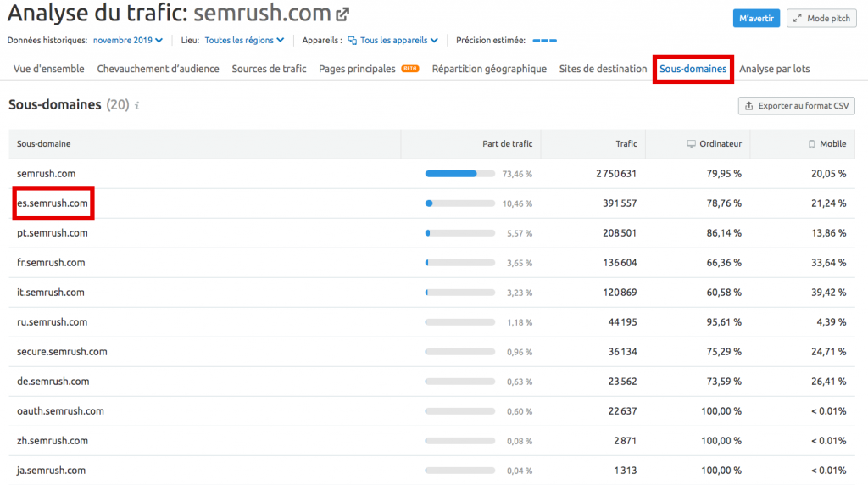The image size is (868, 485).
Task: Select the ja.semrush.com subdomain
Action: point(51,471)
